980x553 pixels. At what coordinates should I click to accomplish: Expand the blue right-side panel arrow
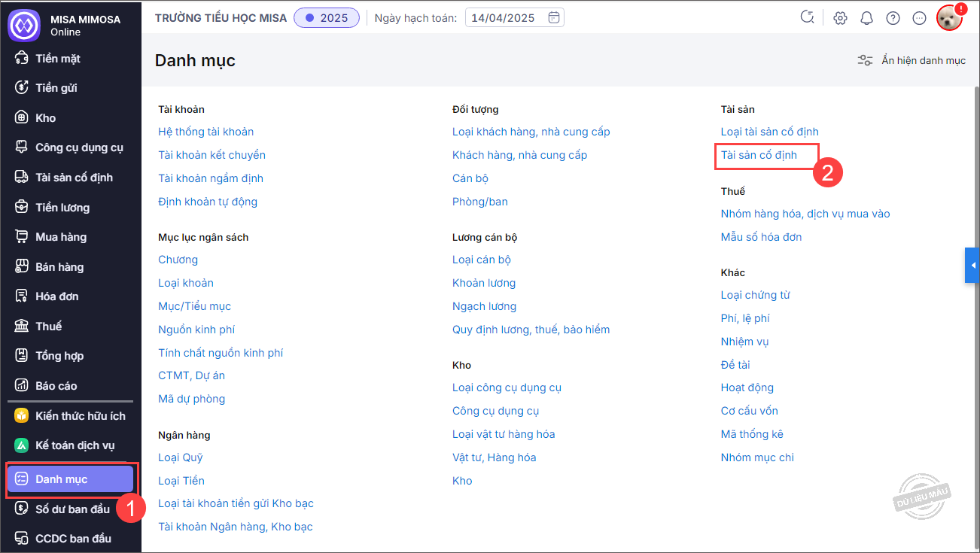pyautogui.click(x=972, y=266)
